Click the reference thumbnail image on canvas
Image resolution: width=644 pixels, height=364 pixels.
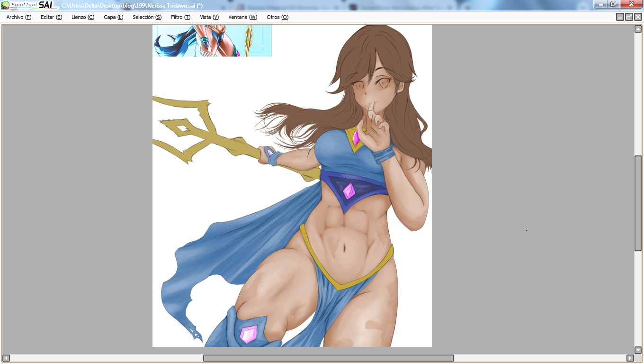[212, 41]
